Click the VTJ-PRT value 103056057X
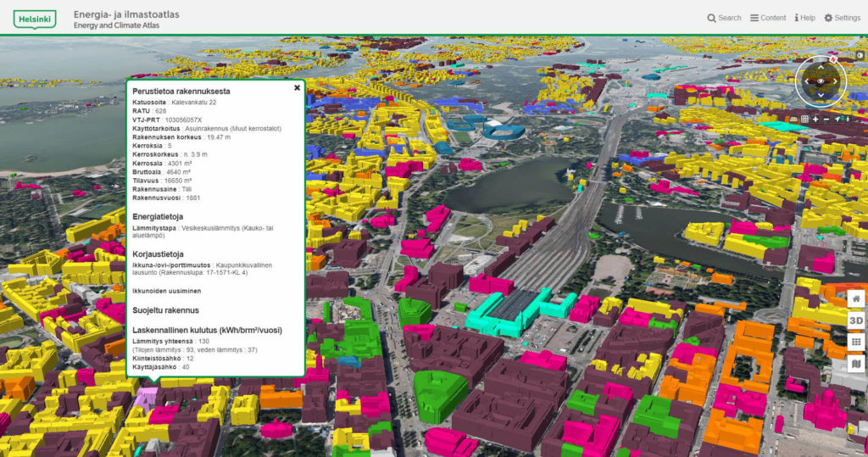The image size is (868, 457). pyautogui.click(x=183, y=120)
